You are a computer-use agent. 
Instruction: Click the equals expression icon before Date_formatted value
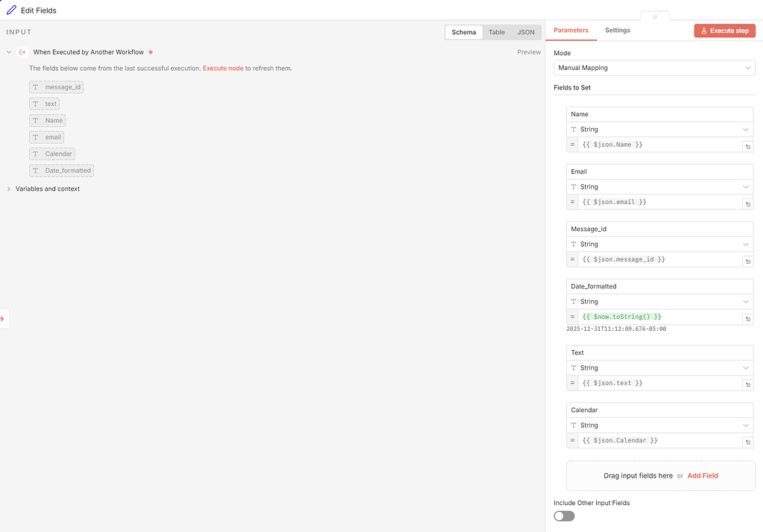click(572, 317)
